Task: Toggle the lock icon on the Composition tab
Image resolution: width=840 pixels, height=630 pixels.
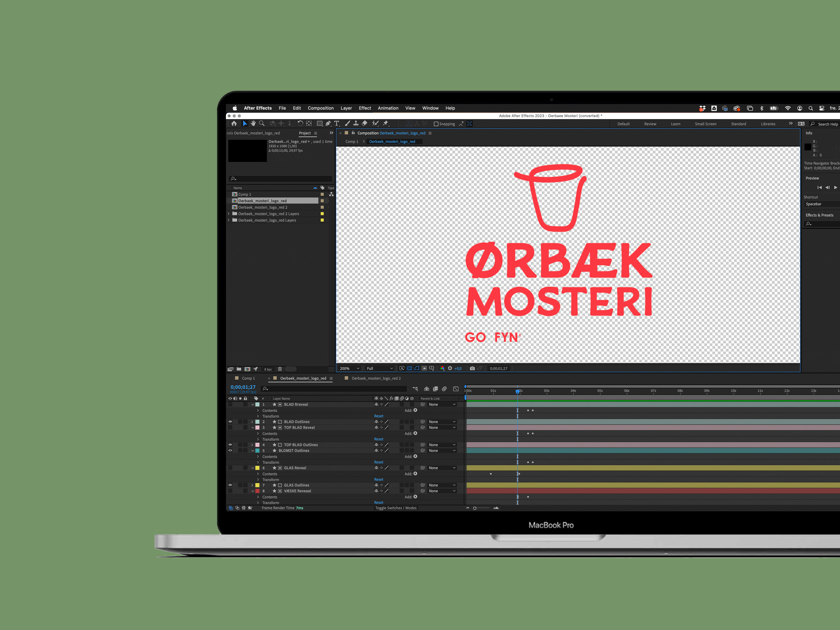Action: click(x=353, y=133)
